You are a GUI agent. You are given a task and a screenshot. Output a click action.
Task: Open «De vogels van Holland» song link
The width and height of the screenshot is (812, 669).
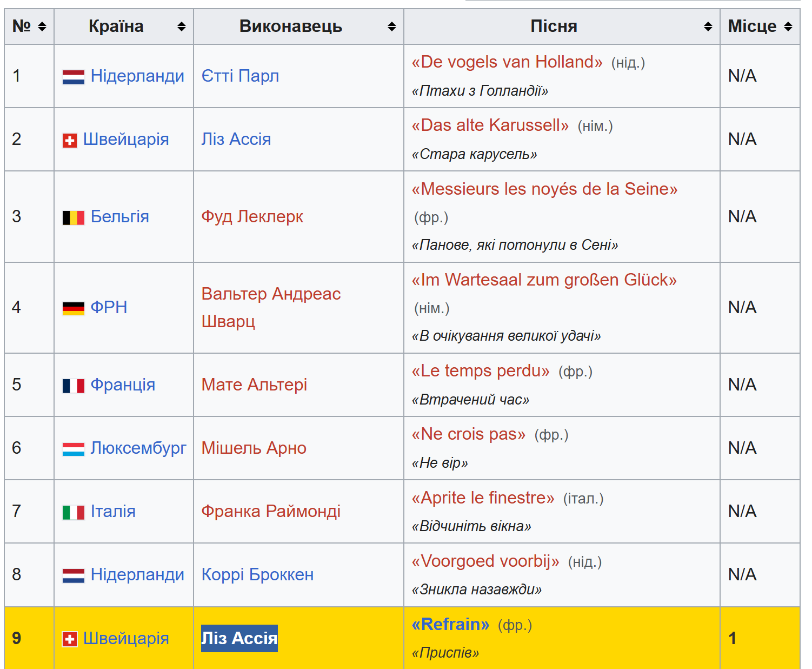coord(507,62)
